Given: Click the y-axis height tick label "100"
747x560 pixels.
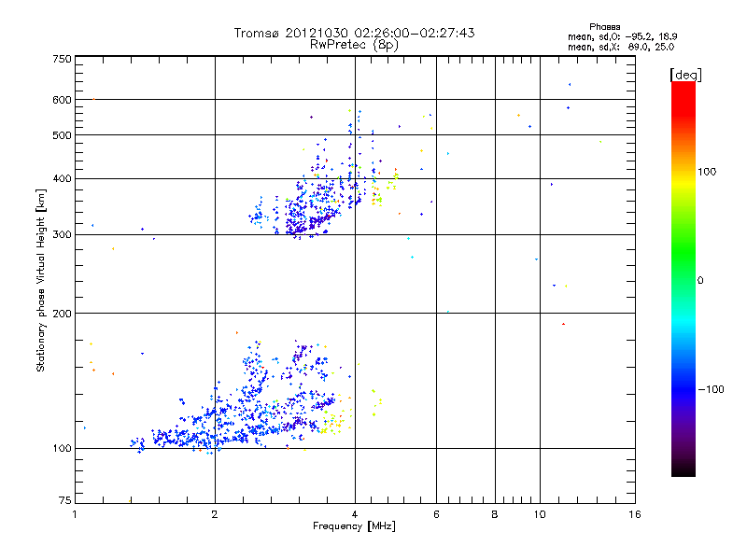Looking at the screenshot, I should pos(62,449).
